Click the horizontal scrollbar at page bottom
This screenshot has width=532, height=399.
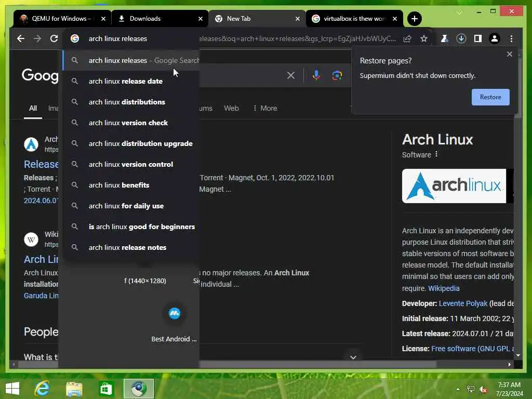227,364
